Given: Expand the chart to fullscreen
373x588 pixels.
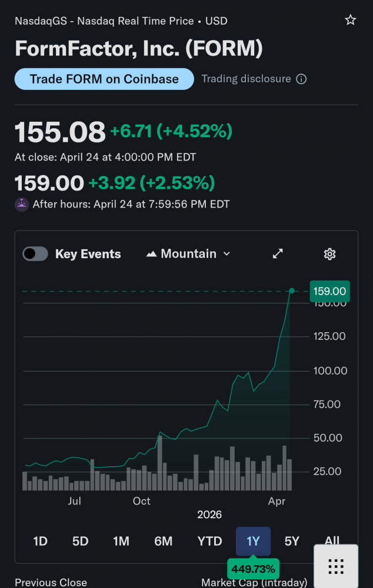Looking at the screenshot, I should [x=278, y=254].
